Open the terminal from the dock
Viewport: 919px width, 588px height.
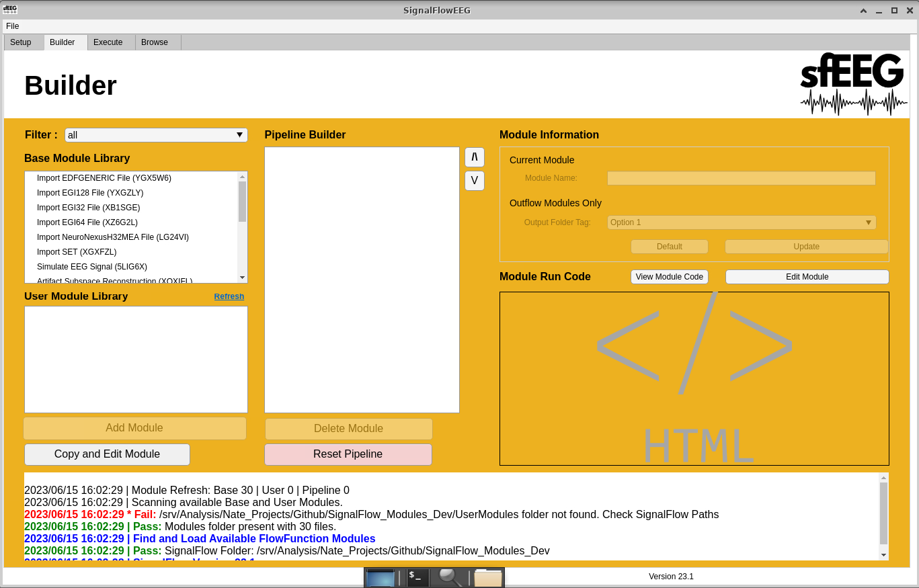tap(417, 577)
